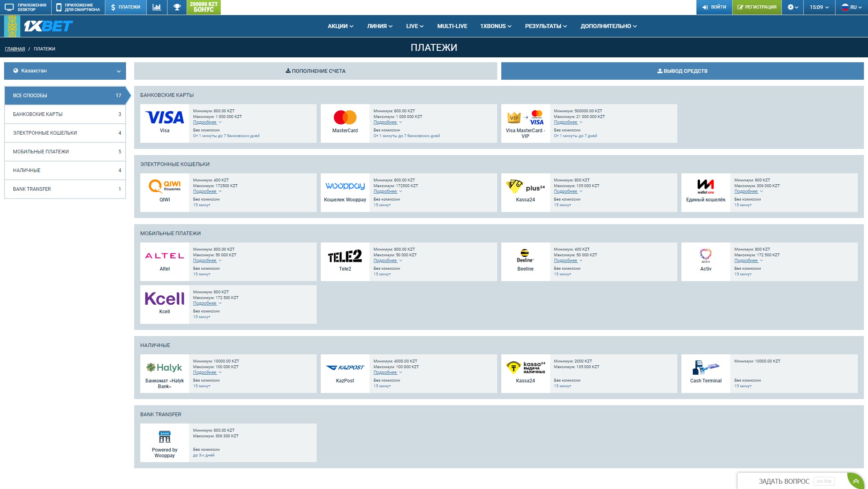Select Электронные кошельки category in sidebar
This screenshot has height=489, width=868.
tap(65, 133)
